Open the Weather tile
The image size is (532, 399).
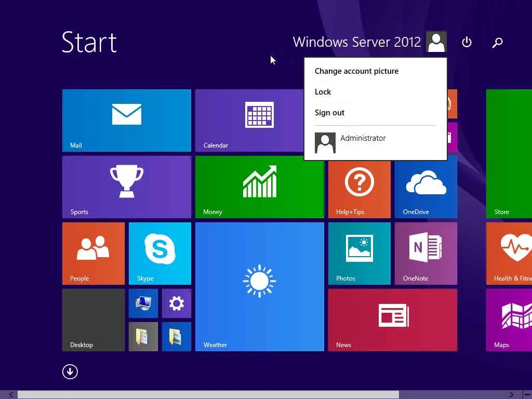[x=260, y=287]
